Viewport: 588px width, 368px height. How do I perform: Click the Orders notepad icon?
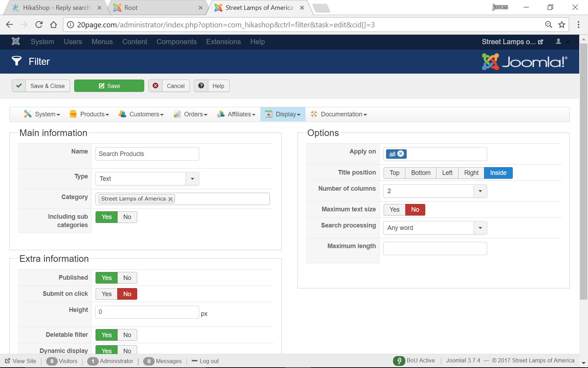pyautogui.click(x=177, y=114)
